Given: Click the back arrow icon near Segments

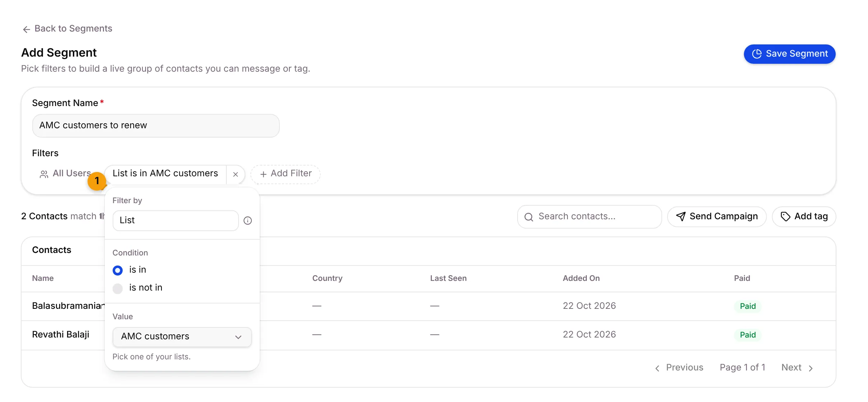Looking at the screenshot, I should point(26,29).
